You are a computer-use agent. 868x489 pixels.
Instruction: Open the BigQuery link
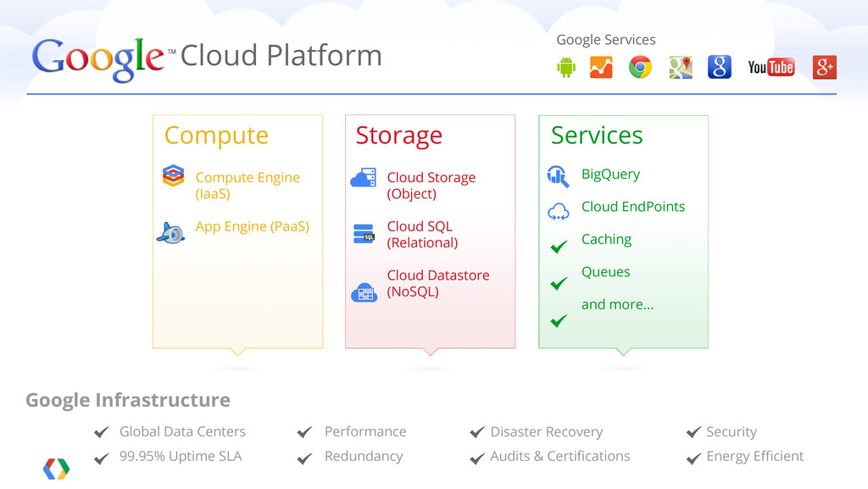click(610, 175)
